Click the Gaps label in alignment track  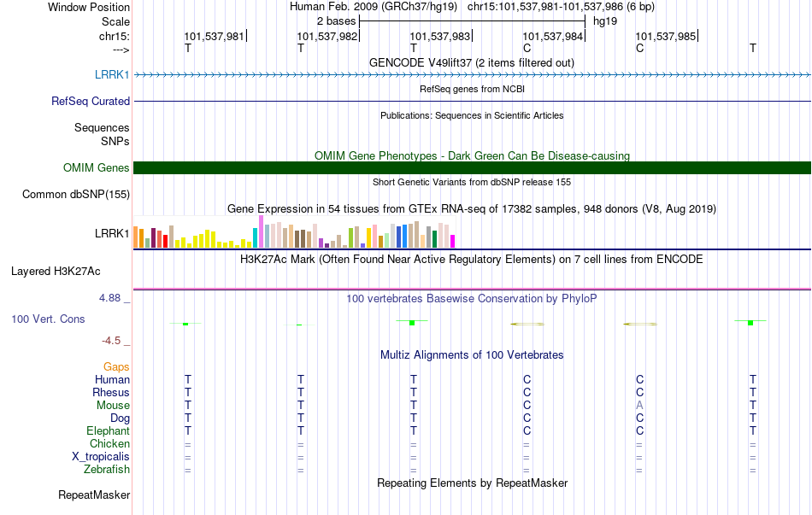pyautogui.click(x=116, y=367)
